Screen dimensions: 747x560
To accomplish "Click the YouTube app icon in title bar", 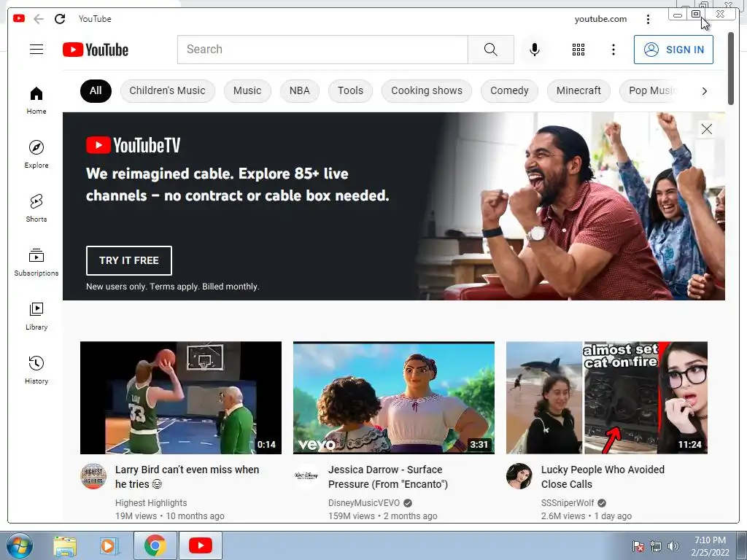I will coord(19,18).
